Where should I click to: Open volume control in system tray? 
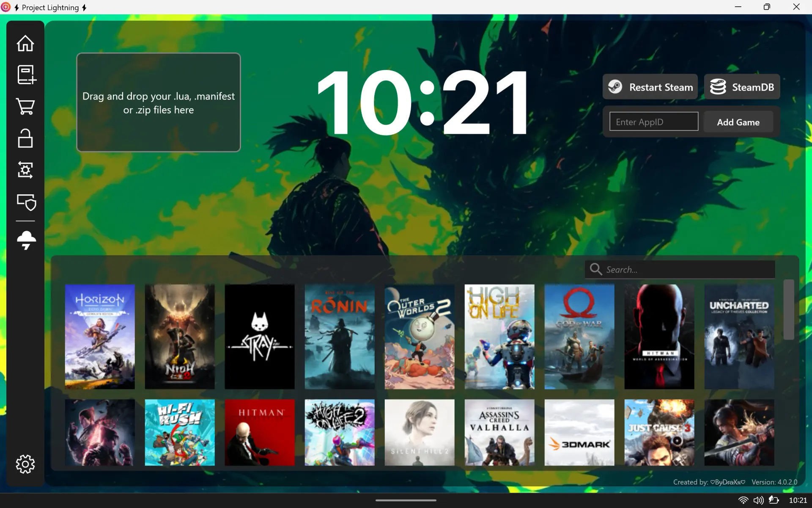coord(758,500)
